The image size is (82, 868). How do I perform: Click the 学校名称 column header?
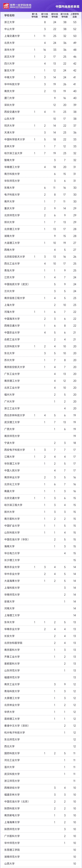point(9,16)
